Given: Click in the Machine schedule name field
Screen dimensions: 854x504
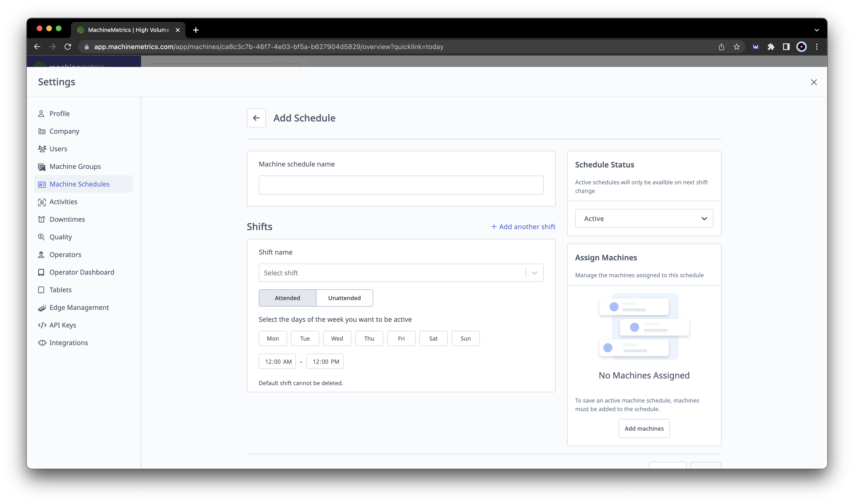Looking at the screenshot, I should [401, 185].
